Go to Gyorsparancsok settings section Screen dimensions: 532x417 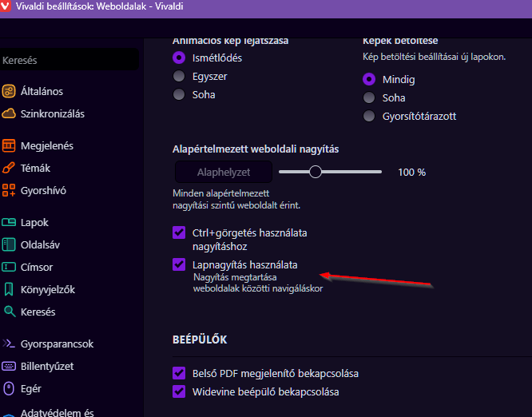pyautogui.click(x=57, y=344)
